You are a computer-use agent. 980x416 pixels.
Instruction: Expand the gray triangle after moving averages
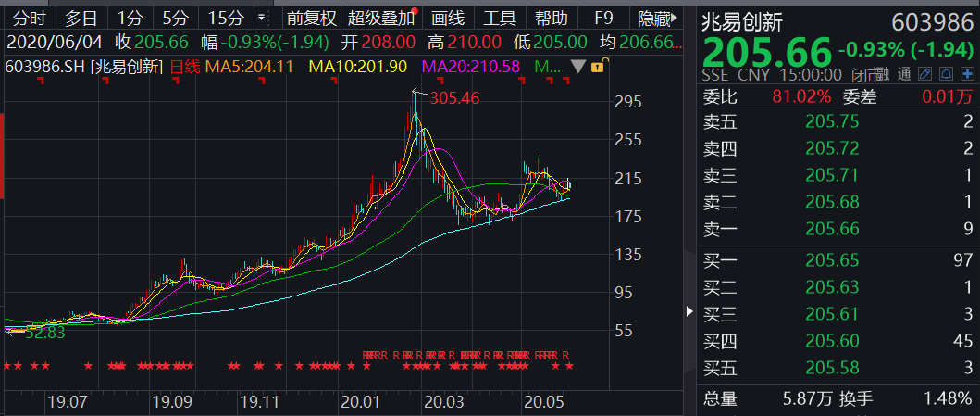tap(577, 66)
